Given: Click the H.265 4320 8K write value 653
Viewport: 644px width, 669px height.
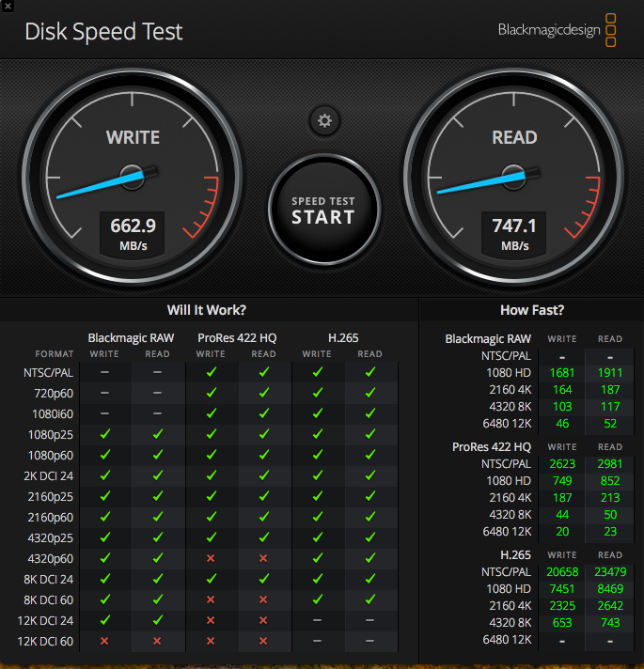Looking at the screenshot, I should coord(562,623).
